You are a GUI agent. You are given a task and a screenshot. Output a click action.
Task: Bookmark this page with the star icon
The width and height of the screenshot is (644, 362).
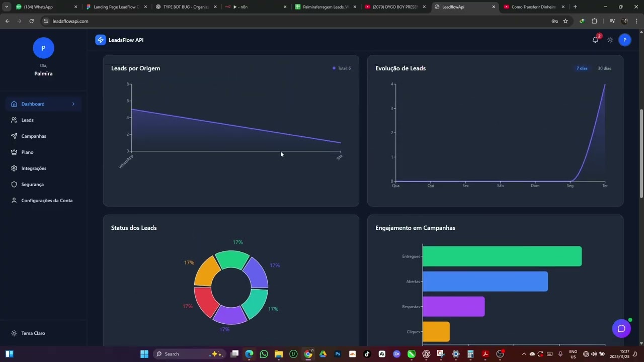[566, 21]
